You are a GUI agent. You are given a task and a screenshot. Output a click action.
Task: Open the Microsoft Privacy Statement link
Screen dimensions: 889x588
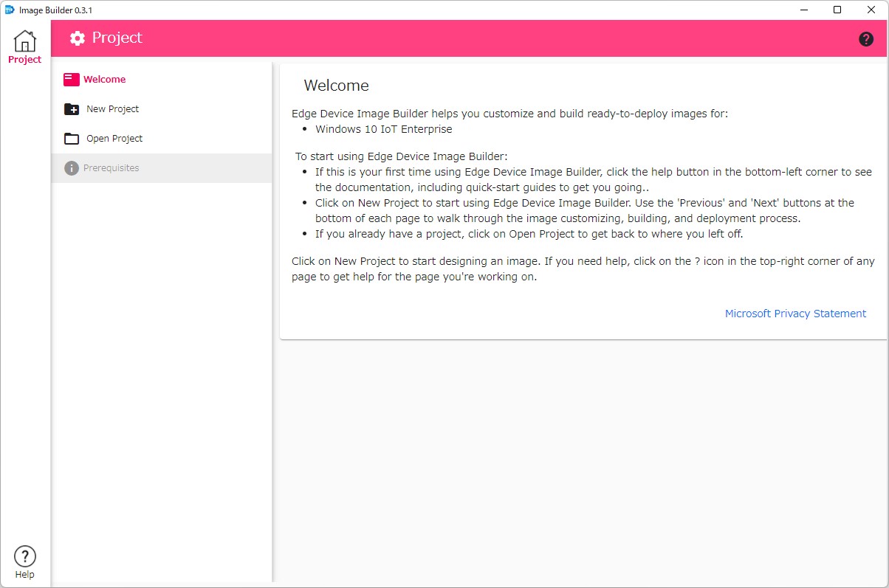tap(795, 313)
